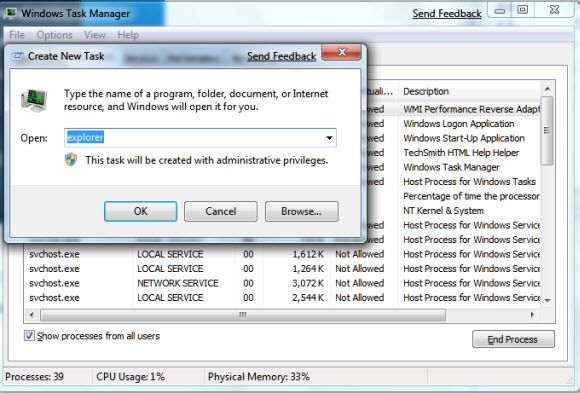The width and height of the screenshot is (580, 393).
Task: Follow Send Feedback link in Create New Task
Action: (x=281, y=56)
